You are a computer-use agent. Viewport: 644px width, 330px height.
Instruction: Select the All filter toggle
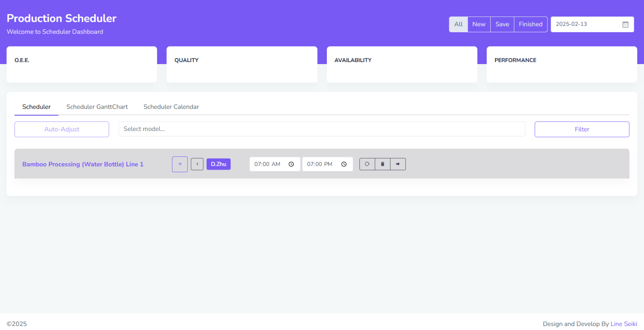[458, 24]
